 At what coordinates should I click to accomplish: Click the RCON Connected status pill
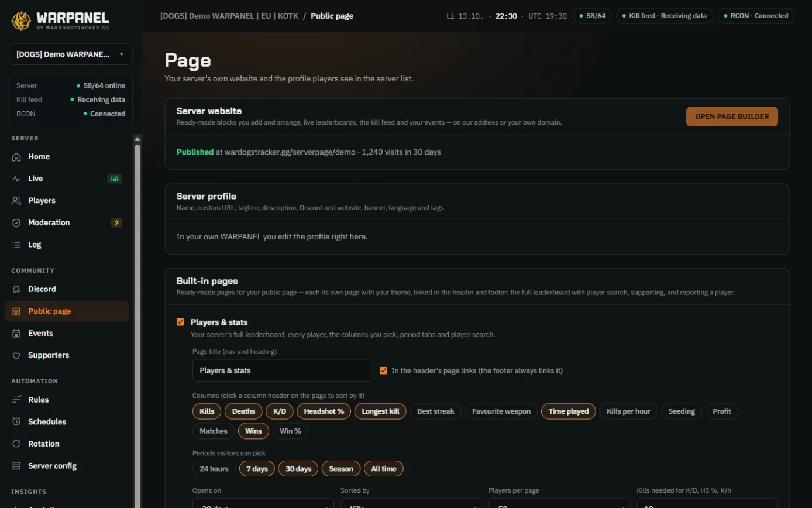(x=756, y=16)
